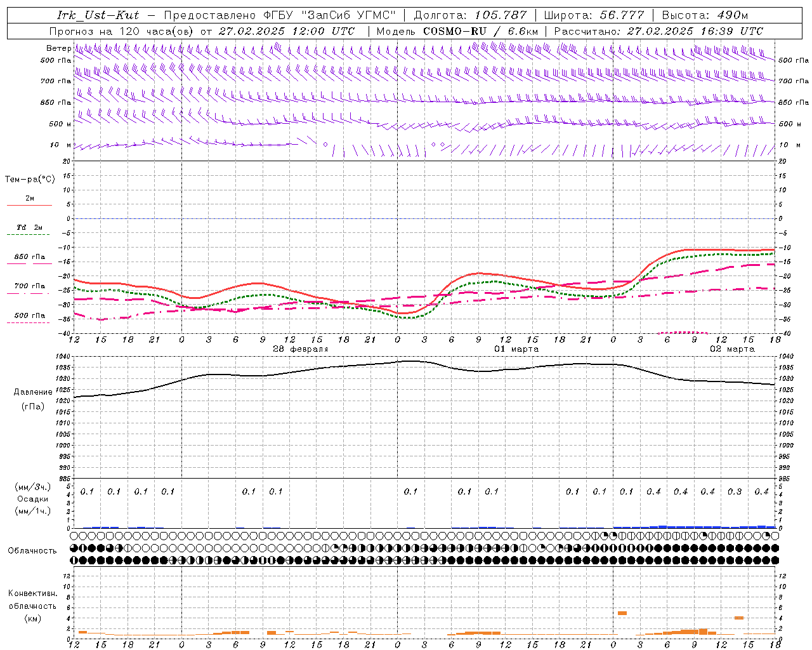This screenshot has width=812, height=650.
Task: Click the Рассчитано: 27.02.2025 16:39 UTC timestamp
Action: (x=658, y=30)
